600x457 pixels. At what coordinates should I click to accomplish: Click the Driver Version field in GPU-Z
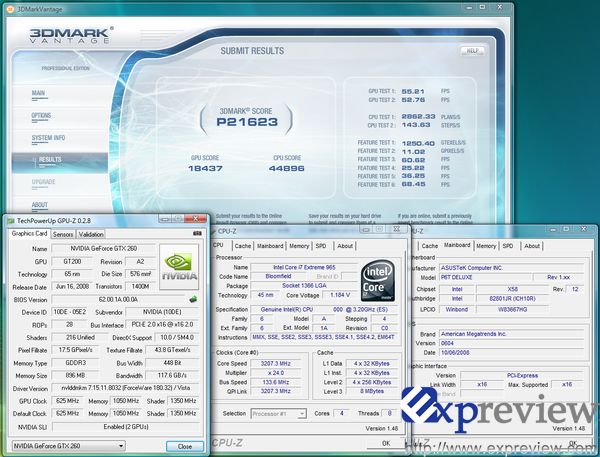(126, 388)
